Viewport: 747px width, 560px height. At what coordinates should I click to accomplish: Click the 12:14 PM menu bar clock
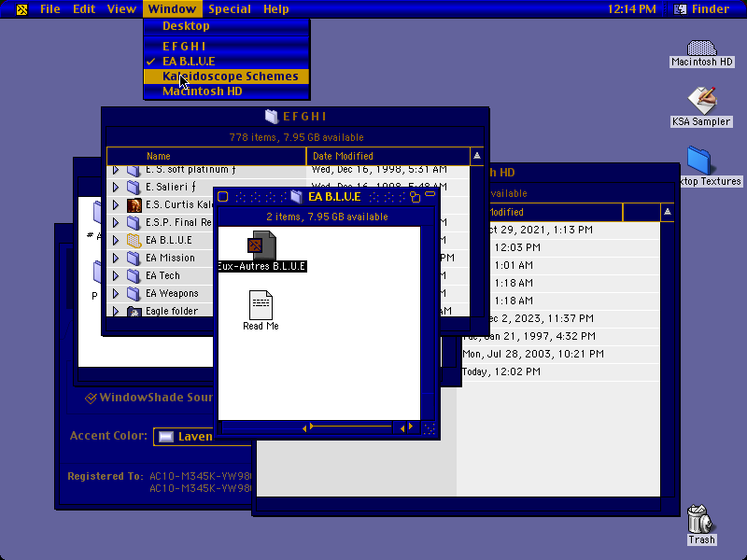pos(632,9)
